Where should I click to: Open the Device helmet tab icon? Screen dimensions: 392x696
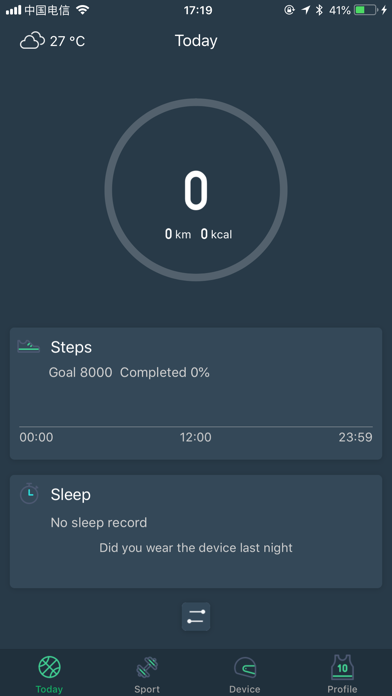coord(245,668)
